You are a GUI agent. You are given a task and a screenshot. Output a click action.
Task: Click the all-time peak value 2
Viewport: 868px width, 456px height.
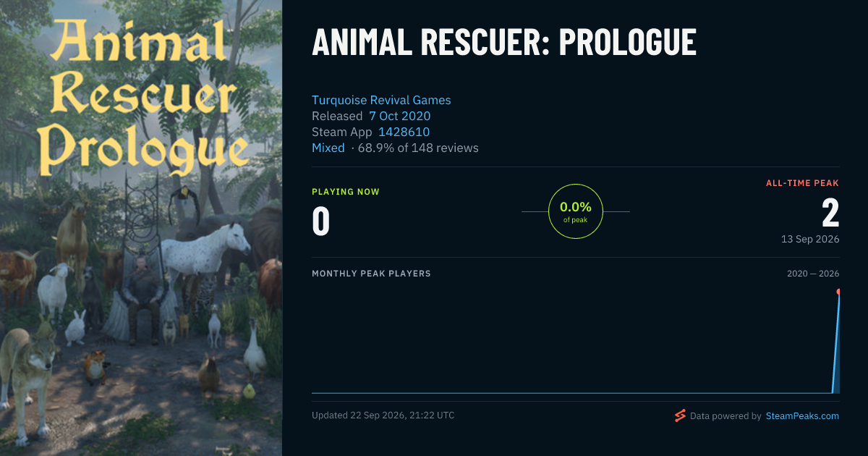pyautogui.click(x=830, y=214)
